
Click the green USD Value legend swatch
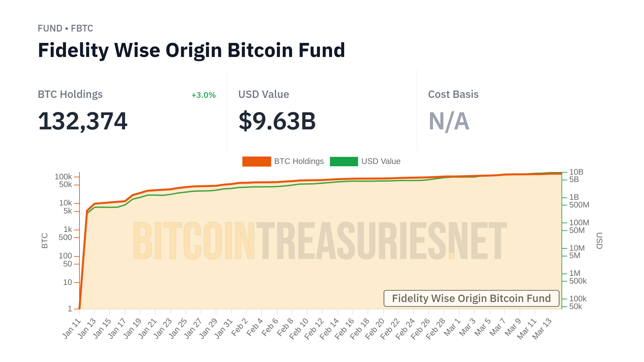(x=344, y=162)
